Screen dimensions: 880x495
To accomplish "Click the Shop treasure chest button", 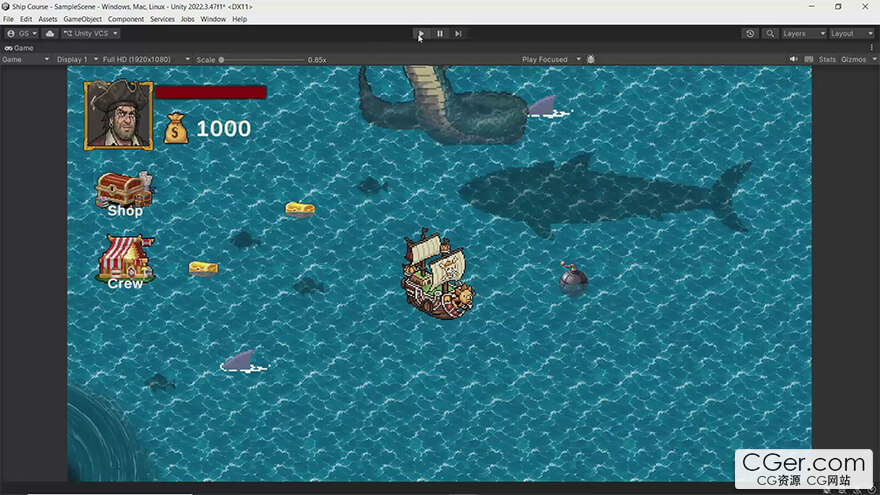I will pyautogui.click(x=125, y=194).
